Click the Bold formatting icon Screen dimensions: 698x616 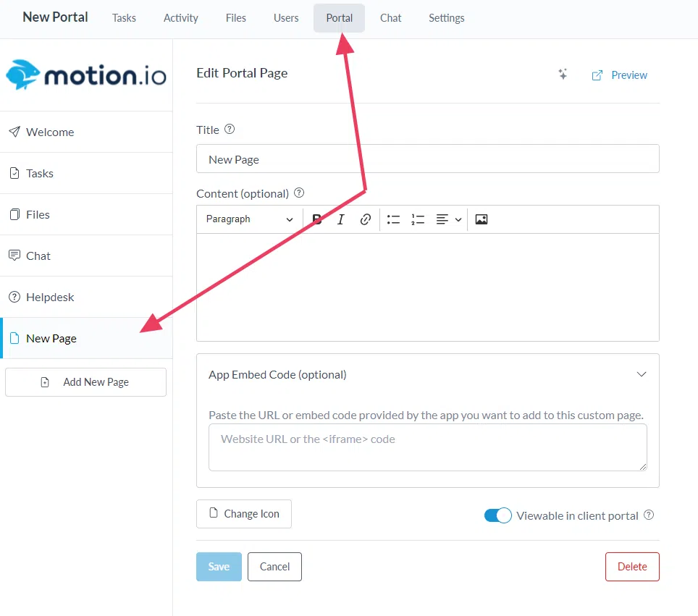pyautogui.click(x=317, y=219)
